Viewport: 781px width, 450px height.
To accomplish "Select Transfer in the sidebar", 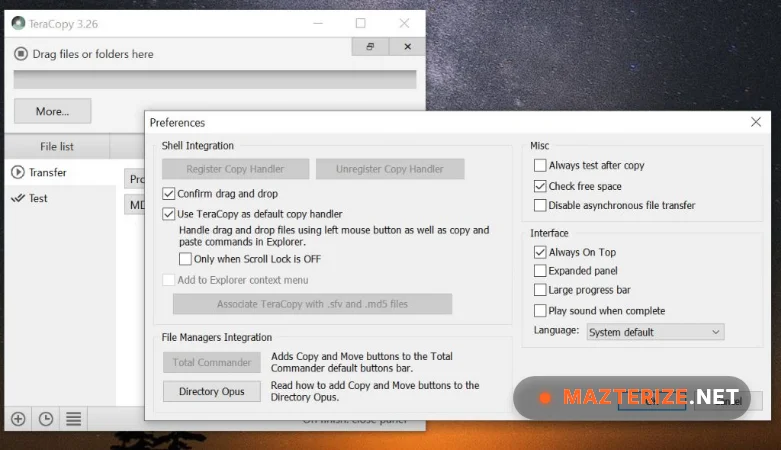I will coord(60,172).
